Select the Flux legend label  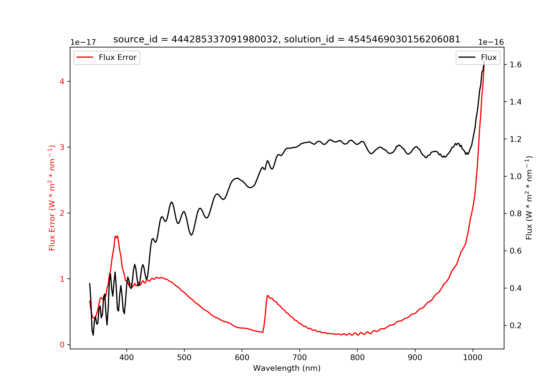coord(489,57)
